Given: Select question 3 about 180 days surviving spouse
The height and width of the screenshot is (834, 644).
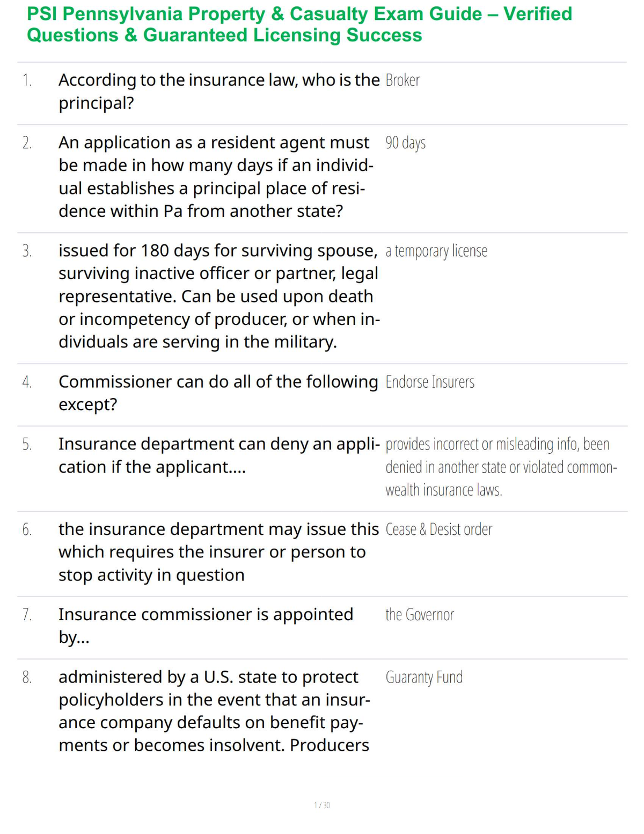Looking at the screenshot, I should (x=219, y=296).
